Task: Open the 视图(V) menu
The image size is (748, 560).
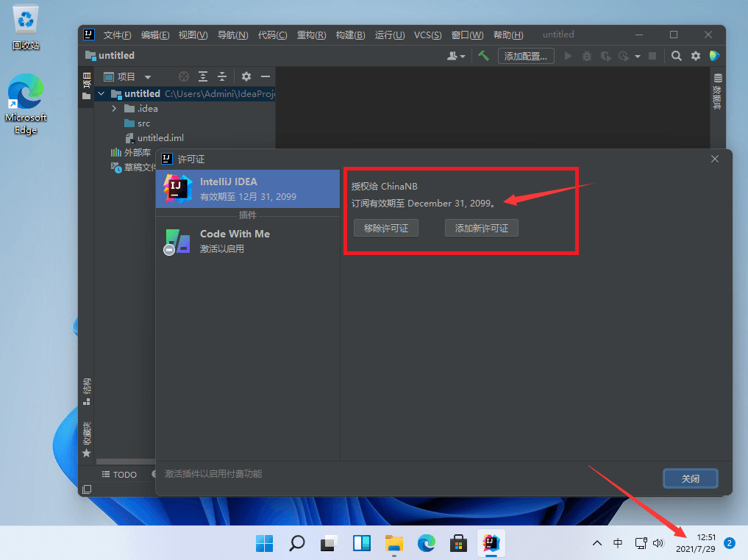Action: [193, 35]
